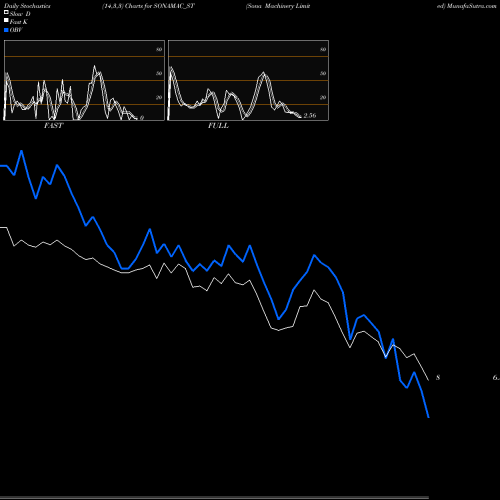Click the 20 level label in FULL chart
This screenshot has width=500, height=500.
click(323, 97)
